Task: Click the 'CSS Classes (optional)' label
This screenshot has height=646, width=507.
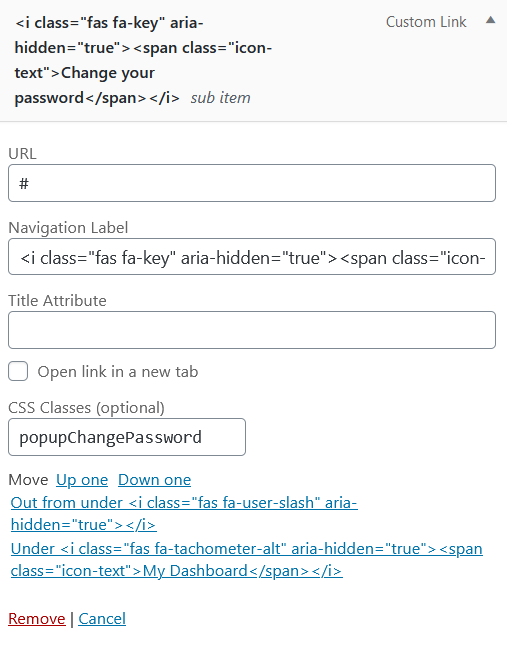Action: coord(86,408)
